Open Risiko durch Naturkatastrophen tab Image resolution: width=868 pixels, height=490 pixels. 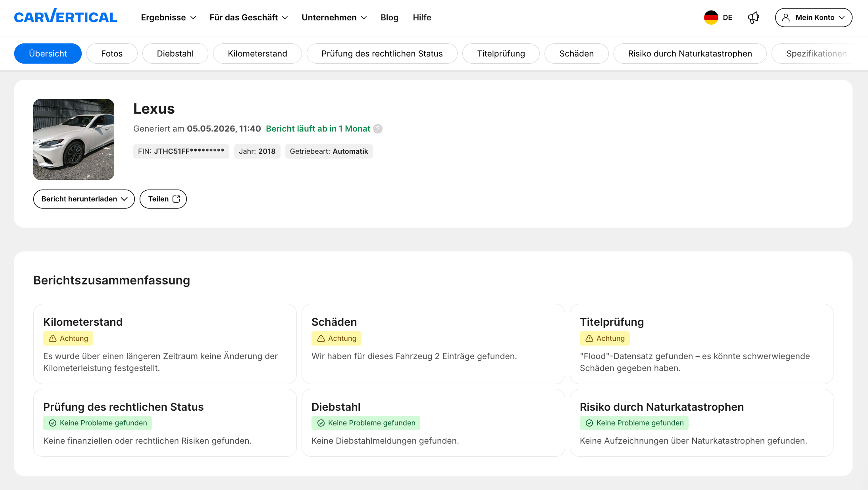click(x=690, y=53)
